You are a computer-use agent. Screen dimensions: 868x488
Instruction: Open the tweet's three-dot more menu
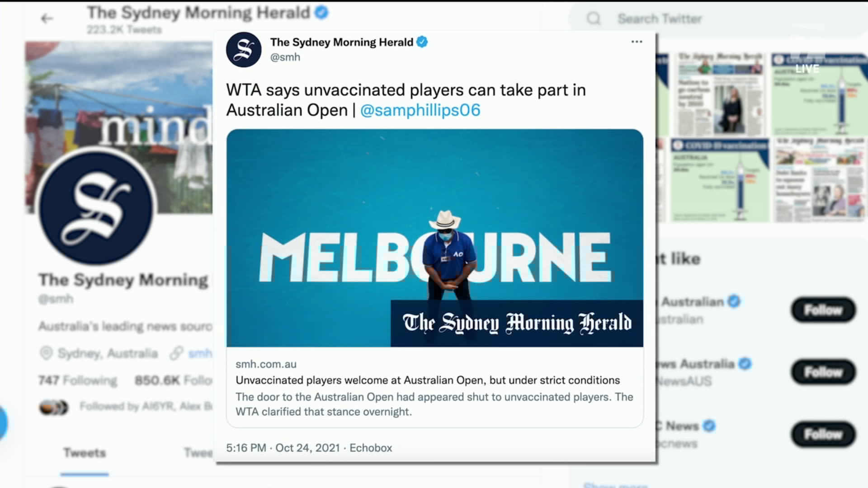[637, 42]
